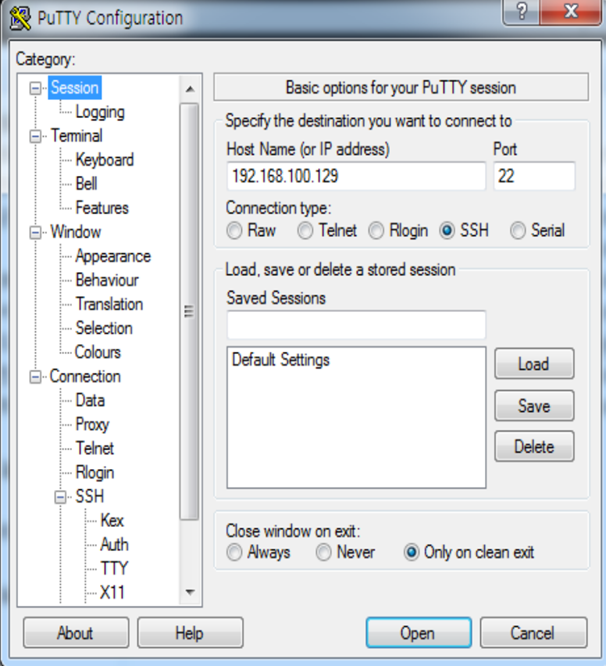Open the Colours category
Image resolution: width=606 pixels, height=666 pixels.
pos(98,352)
